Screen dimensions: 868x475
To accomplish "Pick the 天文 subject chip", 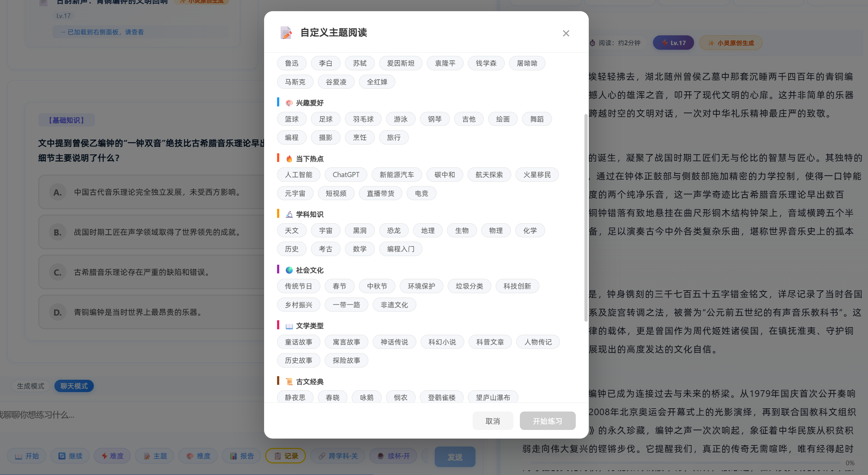I will click(x=291, y=230).
